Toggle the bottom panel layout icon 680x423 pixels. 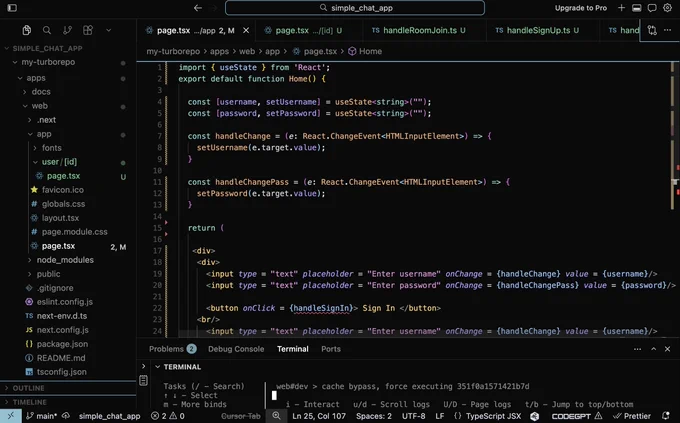(637, 8)
